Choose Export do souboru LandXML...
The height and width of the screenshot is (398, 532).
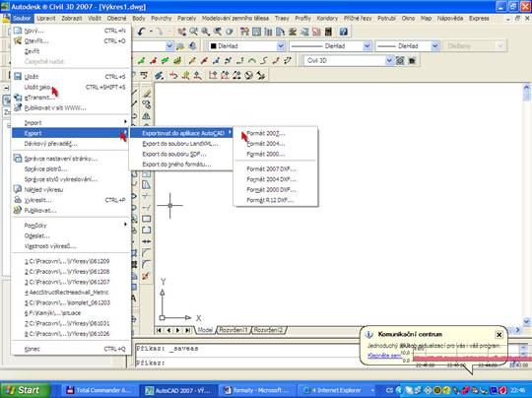tap(180, 144)
